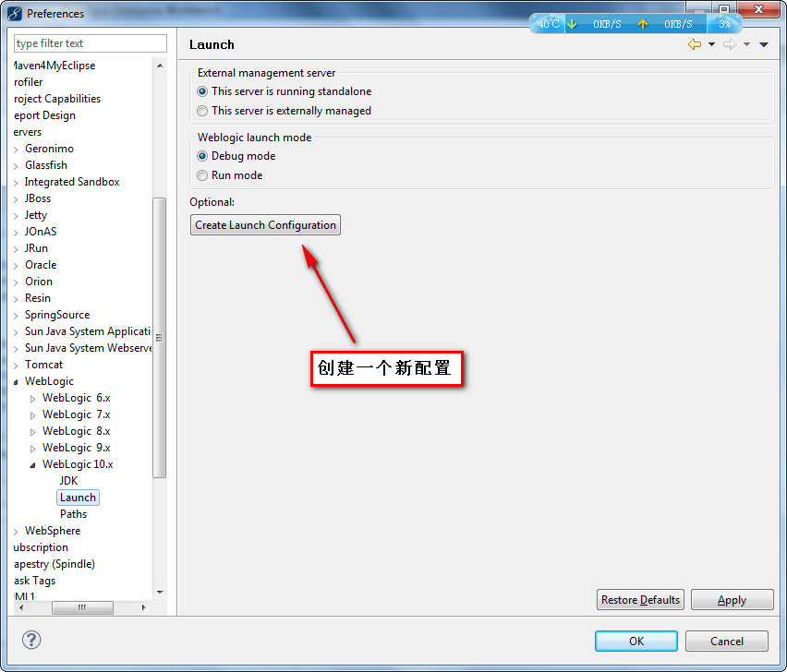Expand the Geronimo server node
This screenshot has width=787, height=672.
pyautogui.click(x=16, y=150)
